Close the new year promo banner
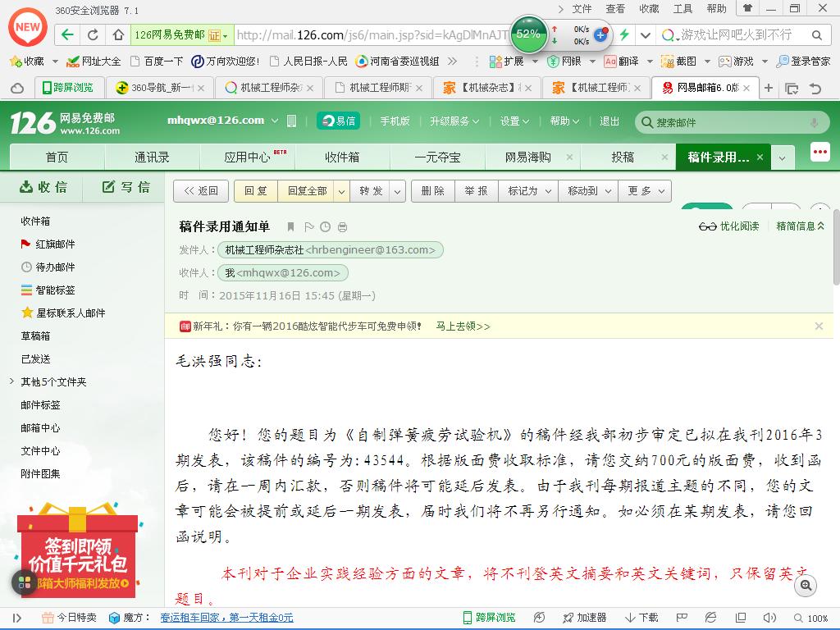 pyautogui.click(x=819, y=326)
